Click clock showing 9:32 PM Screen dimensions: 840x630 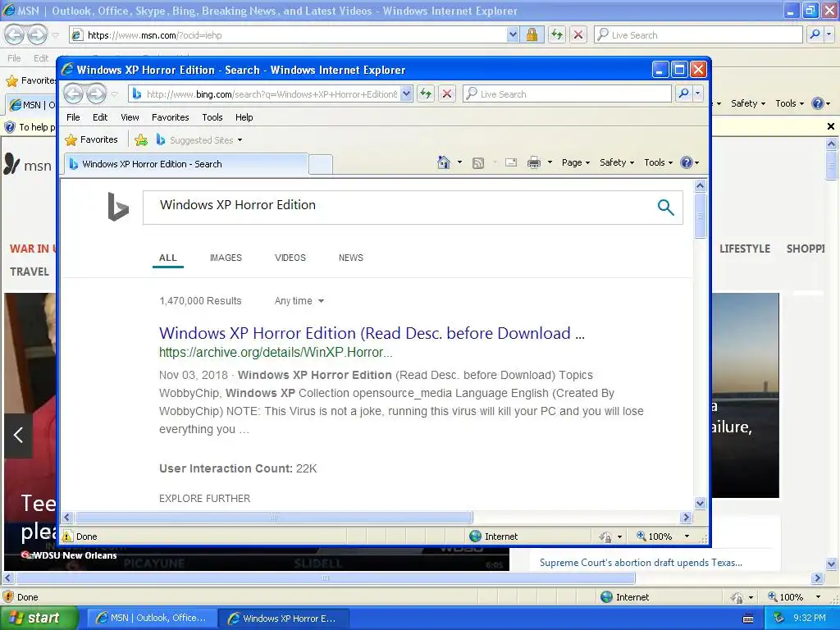point(809,618)
